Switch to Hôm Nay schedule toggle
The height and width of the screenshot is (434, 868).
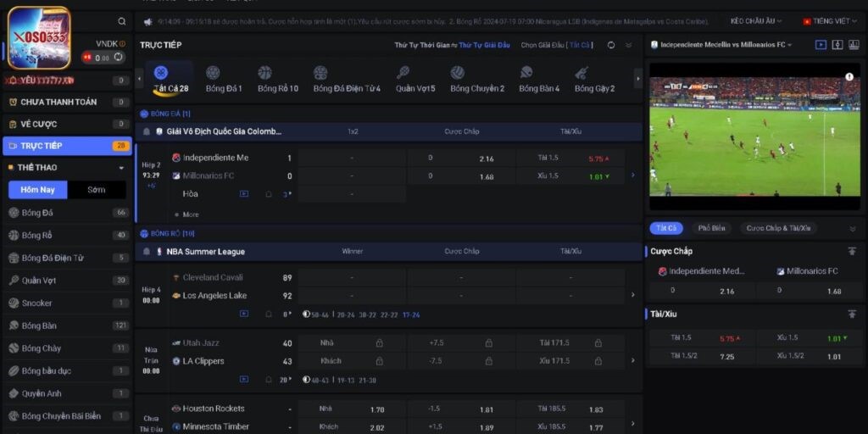(37, 190)
